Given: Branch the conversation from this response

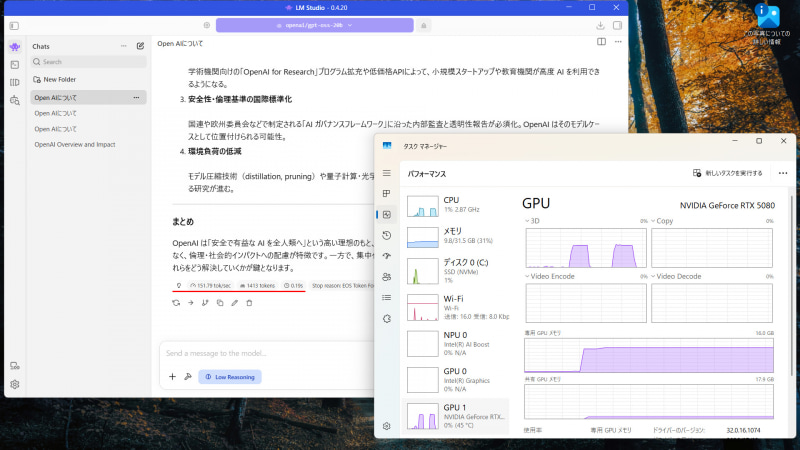Looking at the screenshot, I should click(x=205, y=303).
